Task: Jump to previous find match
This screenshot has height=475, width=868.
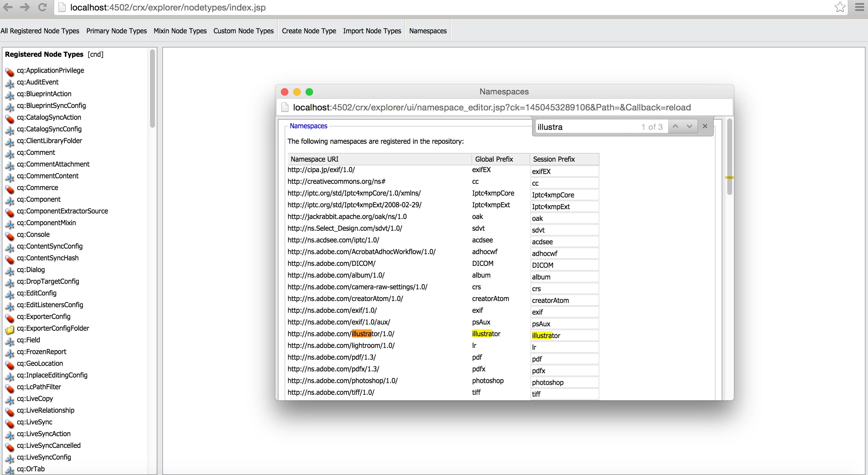Action: 675,126
